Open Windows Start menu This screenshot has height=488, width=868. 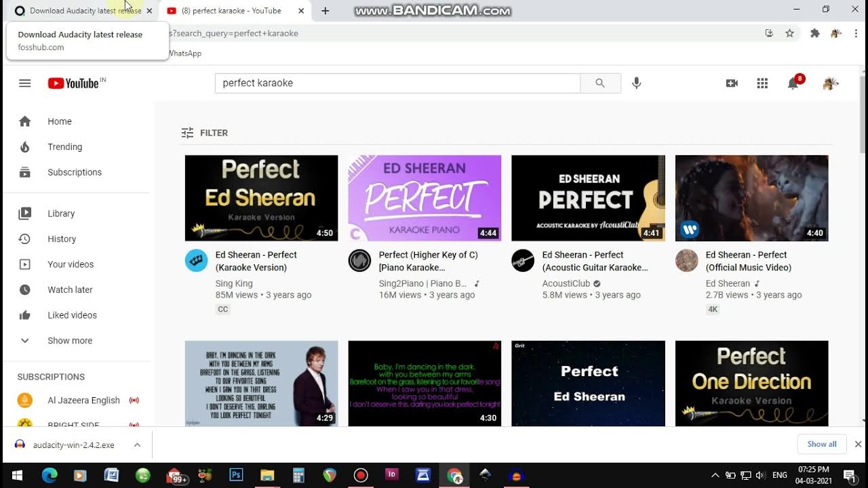[x=17, y=475]
